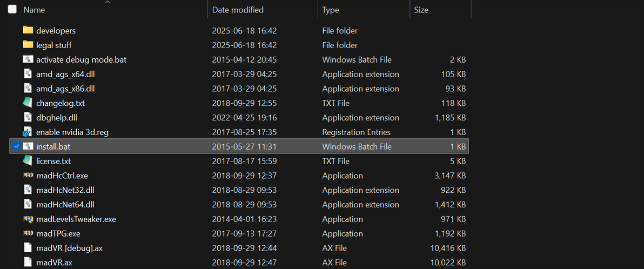Click the madLevelsTweaker.exe application icon
This screenshot has width=644, height=269.
[28, 219]
